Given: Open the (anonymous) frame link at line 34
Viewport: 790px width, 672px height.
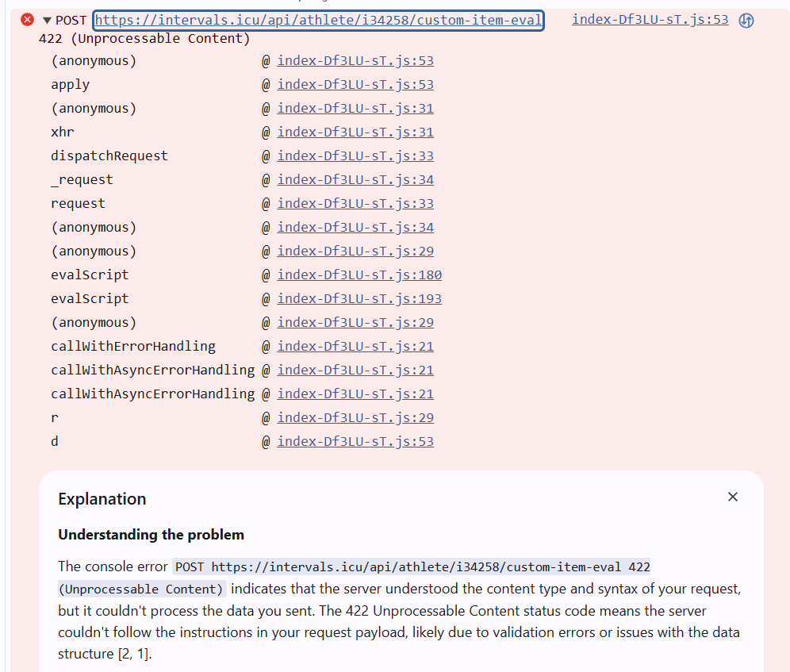Looking at the screenshot, I should pos(355,228).
